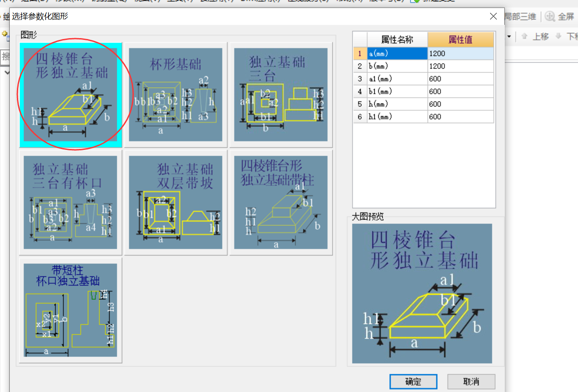
Task: Select the b(mm) property name cell
Action: coord(397,66)
